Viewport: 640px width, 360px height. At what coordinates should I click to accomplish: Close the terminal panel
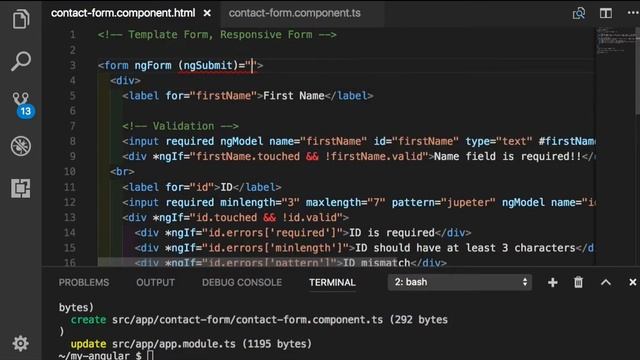tap(633, 282)
